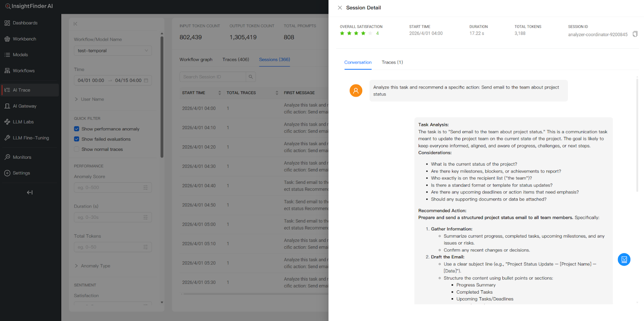
Task: Open LLM Labs in the sidebar
Action: point(23,122)
